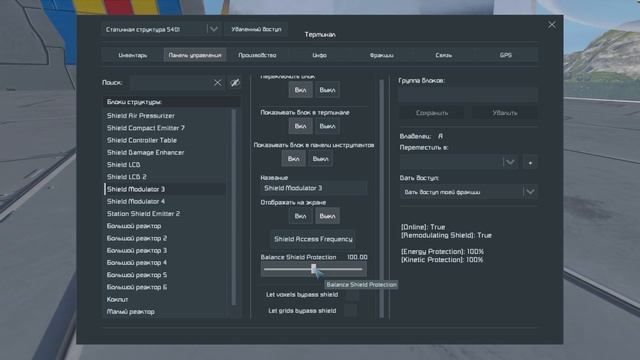Click the Удаленный доступ button
The height and width of the screenshot is (360, 640).
click(256, 29)
